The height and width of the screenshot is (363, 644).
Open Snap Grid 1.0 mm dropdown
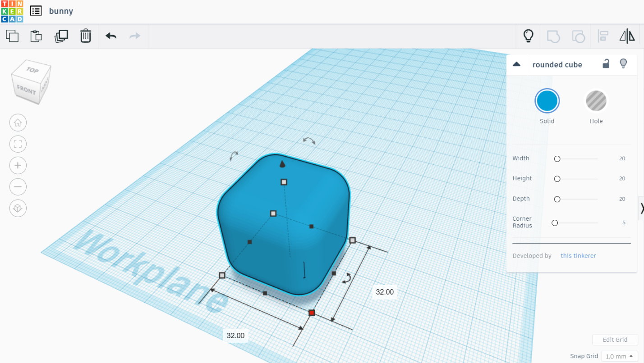(x=619, y=356)
